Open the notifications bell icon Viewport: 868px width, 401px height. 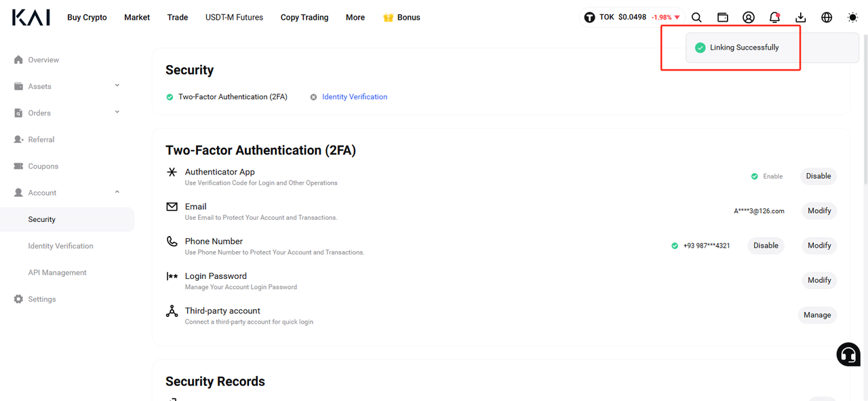click(x=774, y=18)
